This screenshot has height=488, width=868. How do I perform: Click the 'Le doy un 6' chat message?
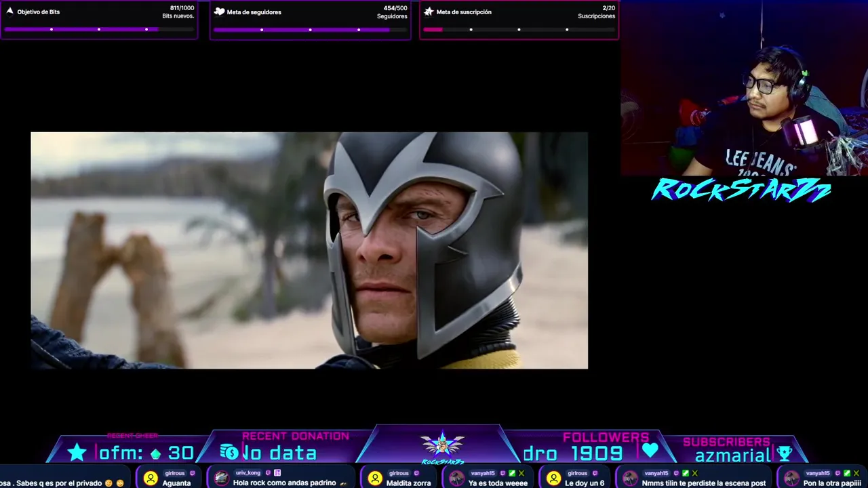tap(585, 483)
